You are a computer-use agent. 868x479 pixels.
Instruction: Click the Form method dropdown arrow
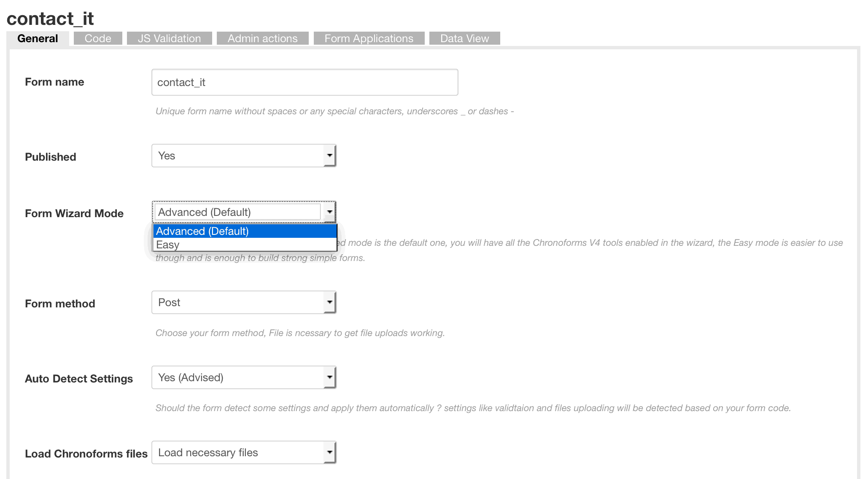click(330, 302)
